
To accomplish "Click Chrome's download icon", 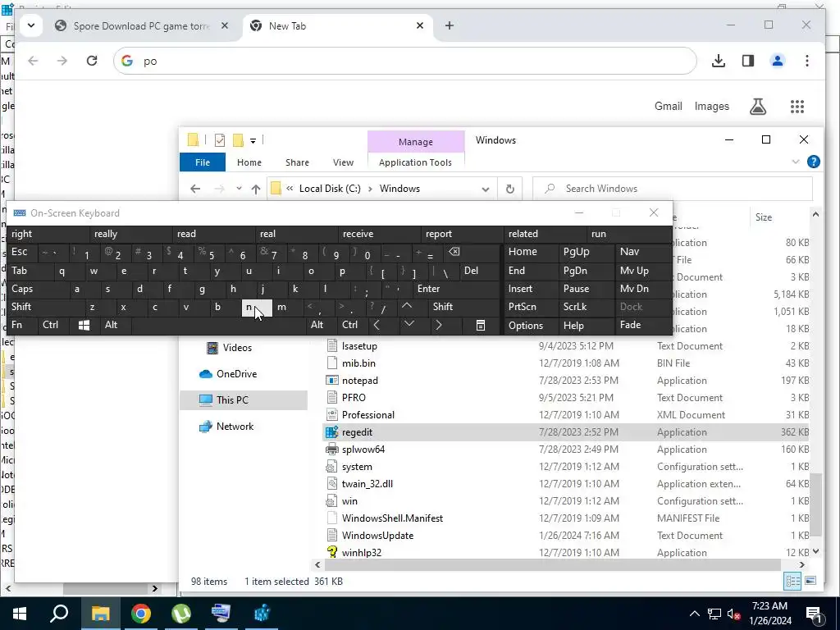I will click(x=719, y=61).
